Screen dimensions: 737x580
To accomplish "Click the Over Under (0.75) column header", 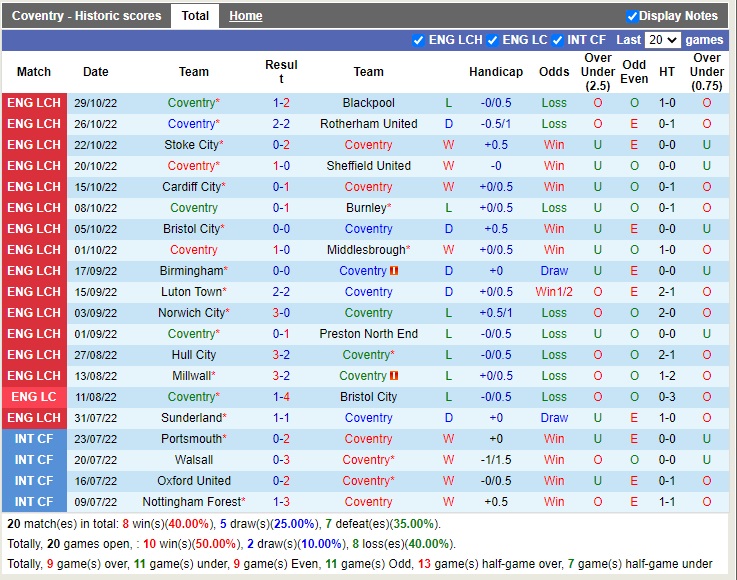I will 706,72.
